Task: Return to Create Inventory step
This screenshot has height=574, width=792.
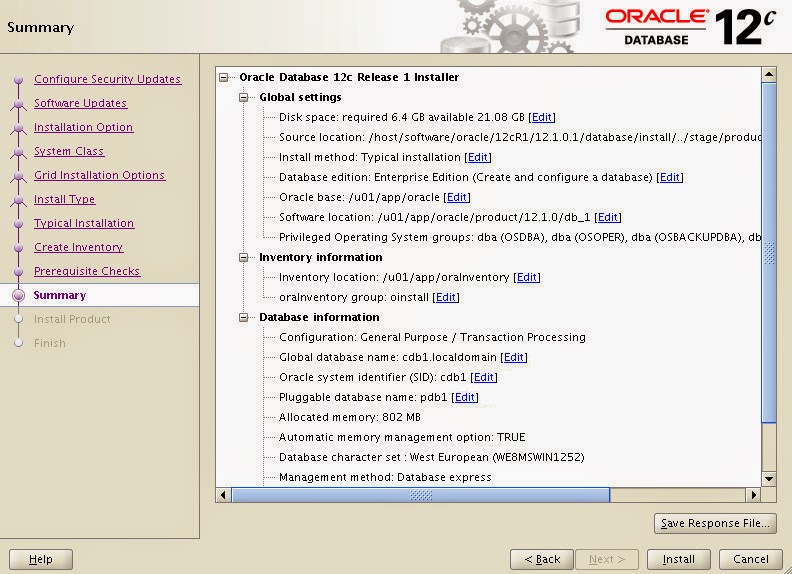Action: pyautogui.click(x=78, y=247)
